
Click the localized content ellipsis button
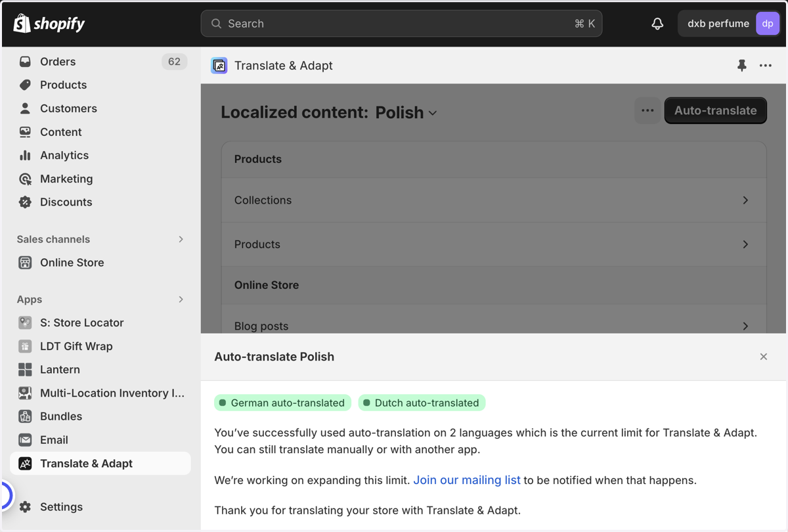click(x=647, y=110)
